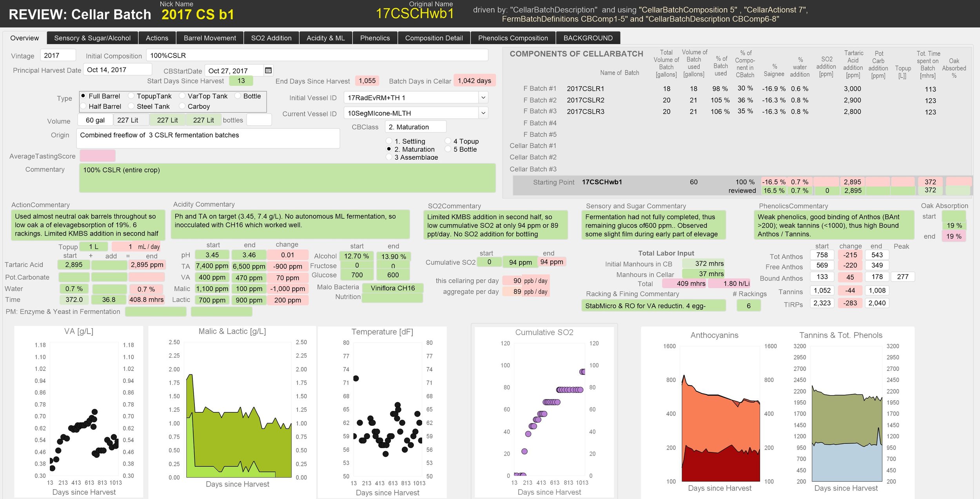Select the Steel Tank radio button
The width and height of the screenshot is (980, 499).
click(131, 106)
